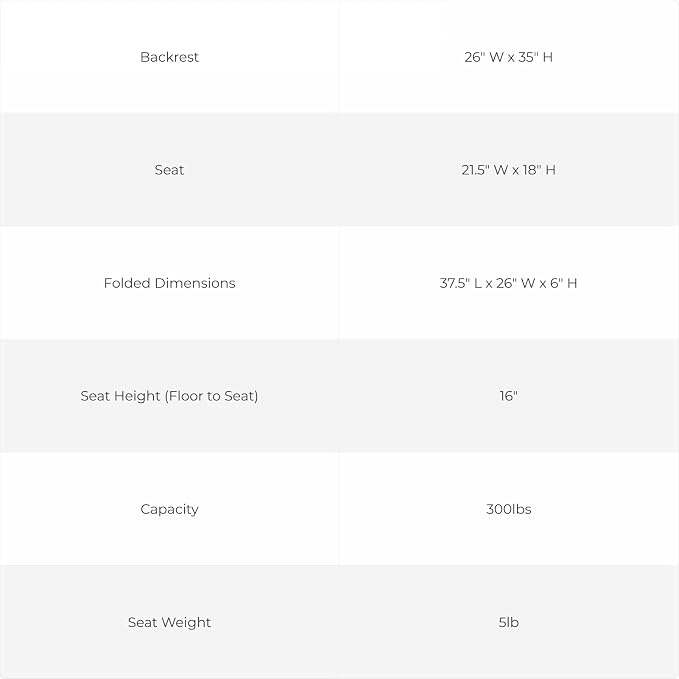Click the word Dimensions in Folded Dimensions
This screenshot has height=679, width=679.
(x=195, y=283)
